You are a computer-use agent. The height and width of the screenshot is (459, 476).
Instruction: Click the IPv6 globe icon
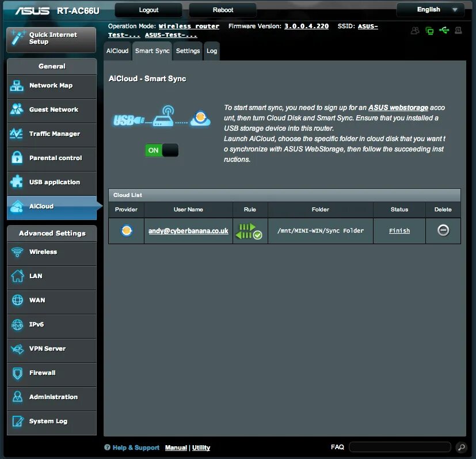[17, 324]
